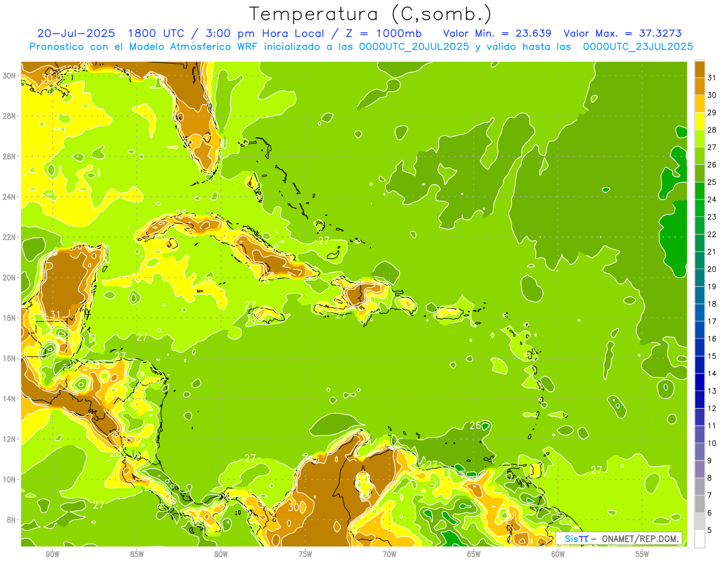Click the color scale label "20"
Viewport: 728px width, 562px height.
coord(712,269)
